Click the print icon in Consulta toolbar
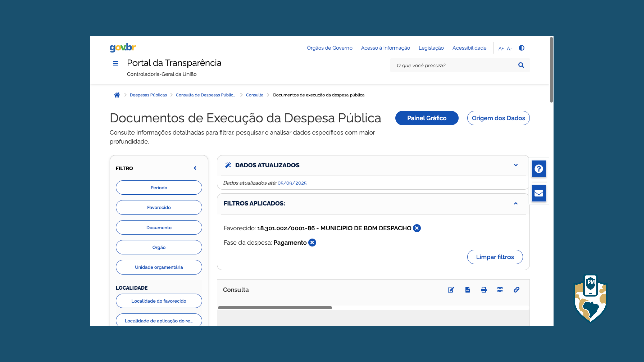This screenshot has height=362, width=644. click(x=484, y=290)
